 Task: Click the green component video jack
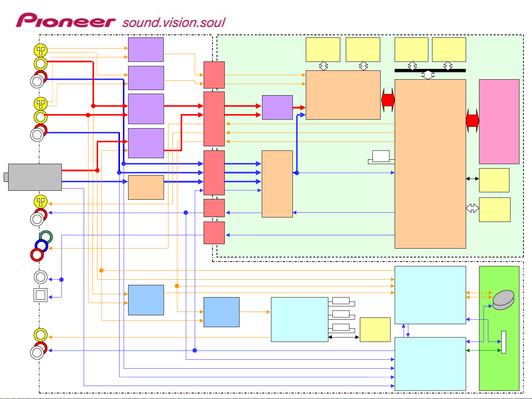coord(46,237)
